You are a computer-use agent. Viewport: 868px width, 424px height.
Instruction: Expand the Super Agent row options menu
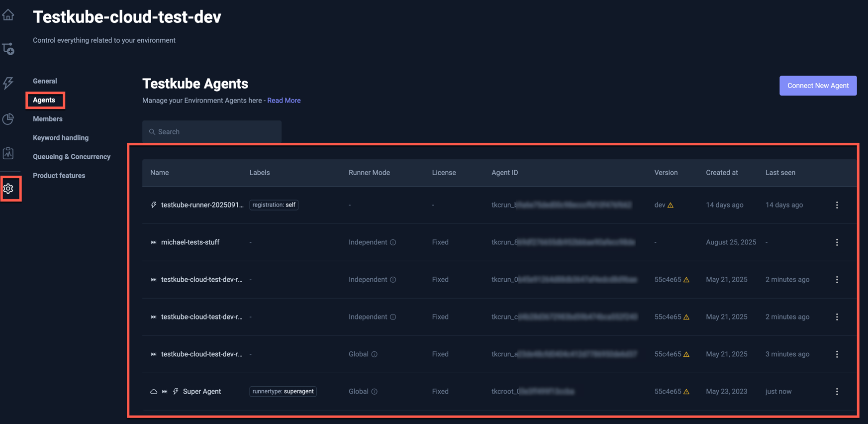837,392
